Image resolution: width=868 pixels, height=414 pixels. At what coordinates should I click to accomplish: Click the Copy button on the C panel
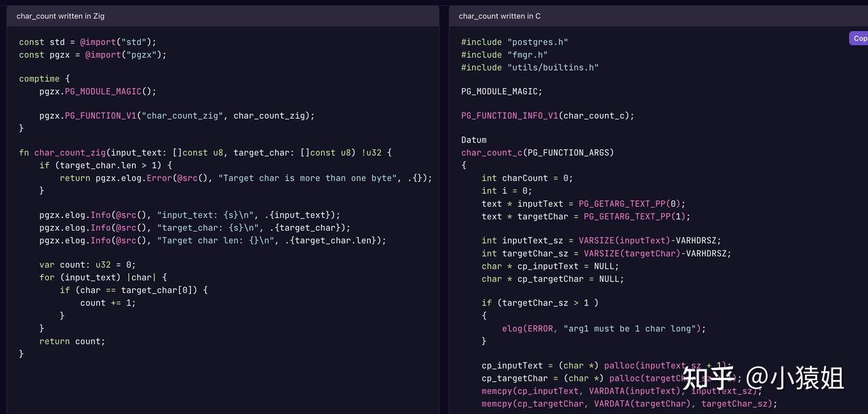click(859, 38)
